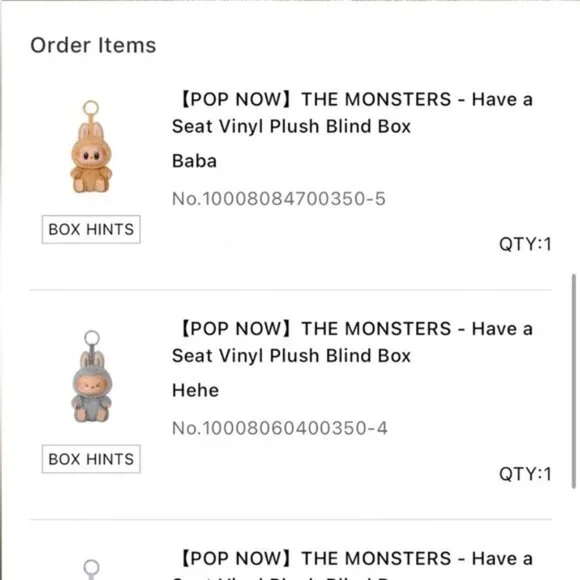Click the divider line below the Baba item
580x580 pixels.
(291, 290)
